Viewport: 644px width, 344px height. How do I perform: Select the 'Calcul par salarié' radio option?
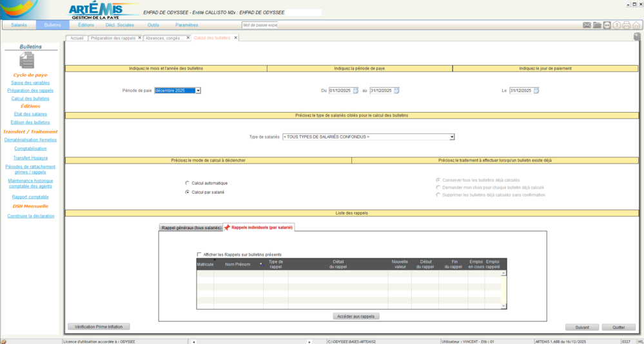pos(188,192)
